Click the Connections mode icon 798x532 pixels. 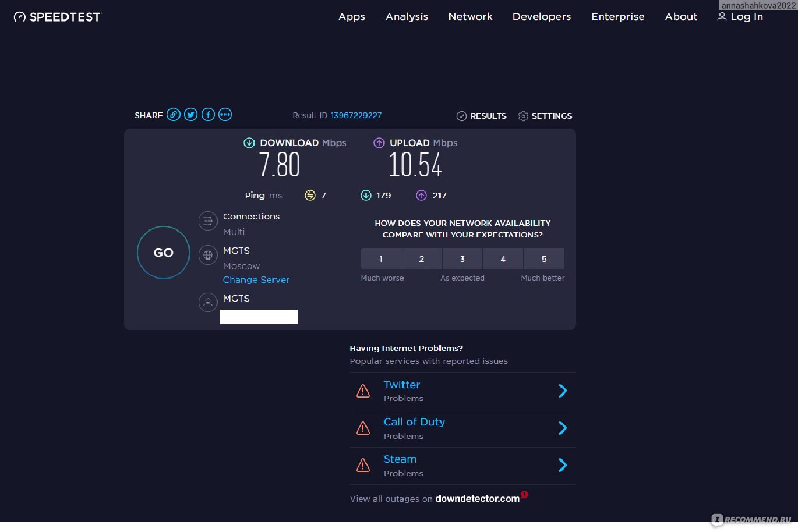pyautogui.click(x=208, y=221)
